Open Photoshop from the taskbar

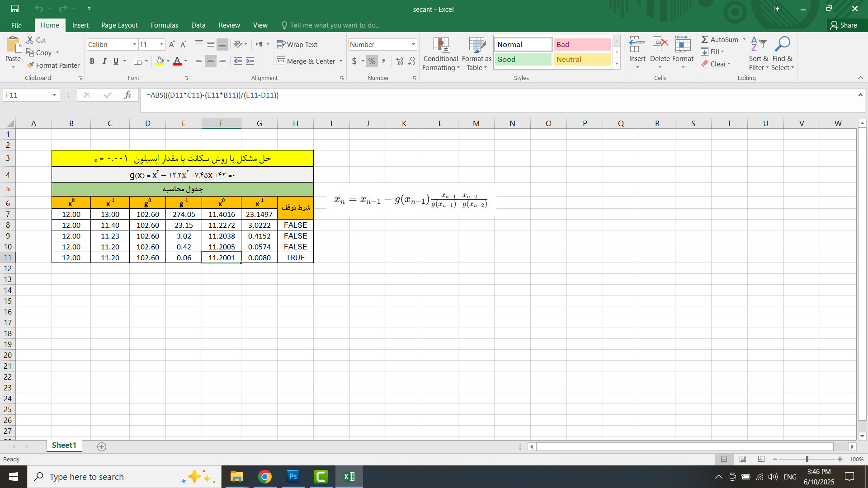point(293,477)
